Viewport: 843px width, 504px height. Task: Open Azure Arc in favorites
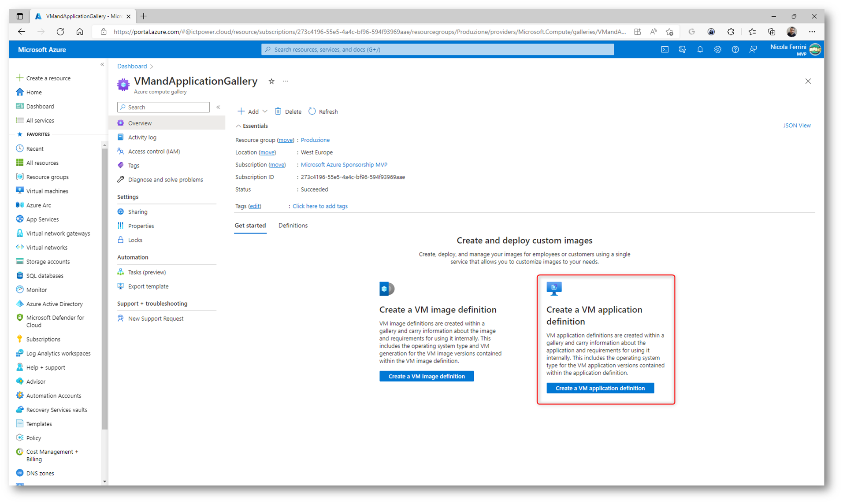(38, 205)
